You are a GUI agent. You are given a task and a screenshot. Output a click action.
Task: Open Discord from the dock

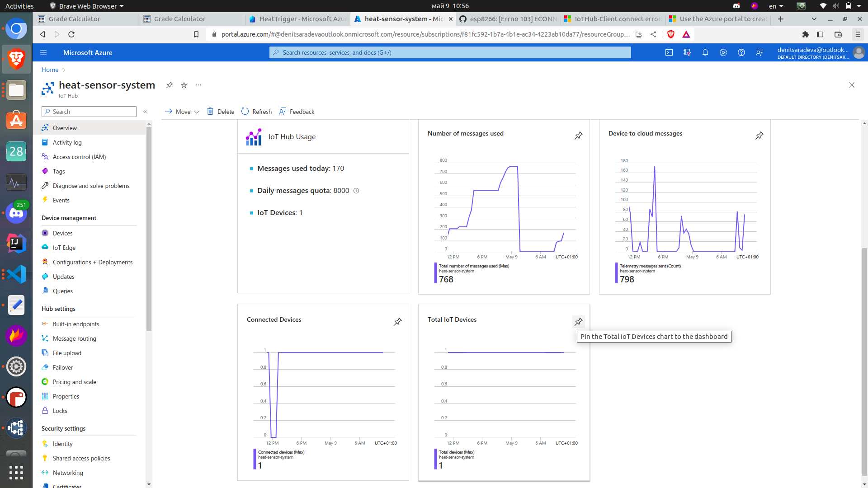[16, 213]
